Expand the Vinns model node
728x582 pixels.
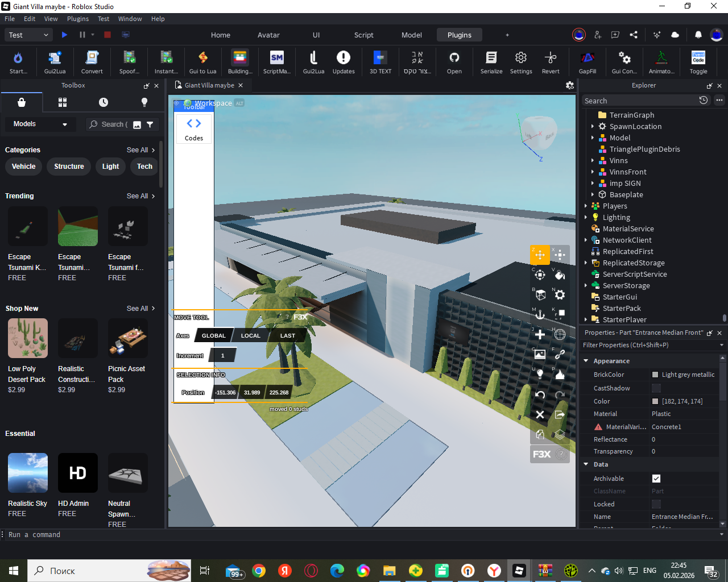pos(592,160)
